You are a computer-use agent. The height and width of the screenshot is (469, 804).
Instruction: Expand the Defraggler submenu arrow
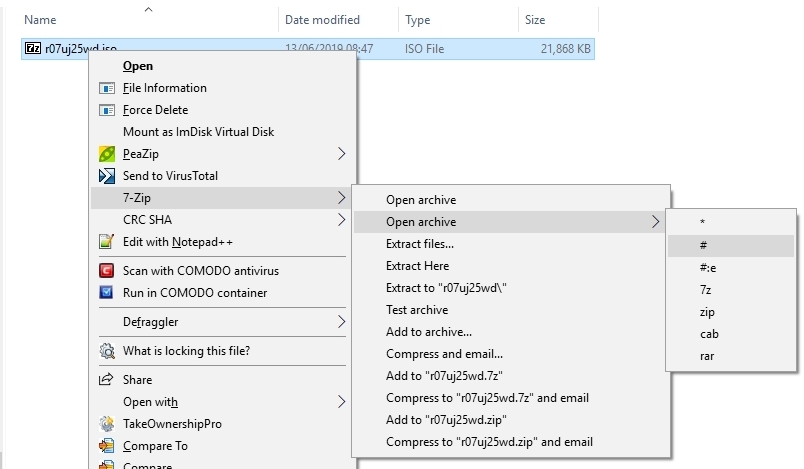pos(341,322)
